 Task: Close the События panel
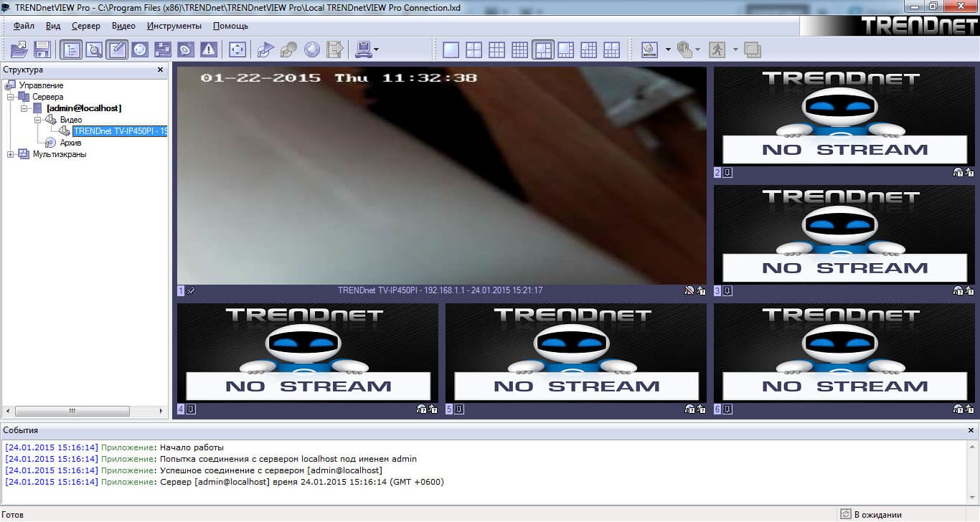[x=971, y=430]
